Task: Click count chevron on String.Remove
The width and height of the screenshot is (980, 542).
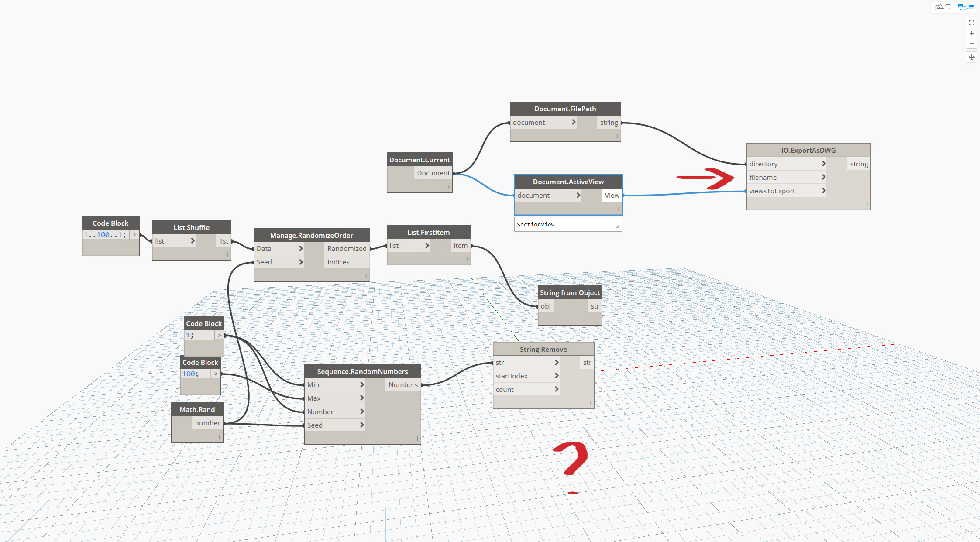Action: [556, 389]
